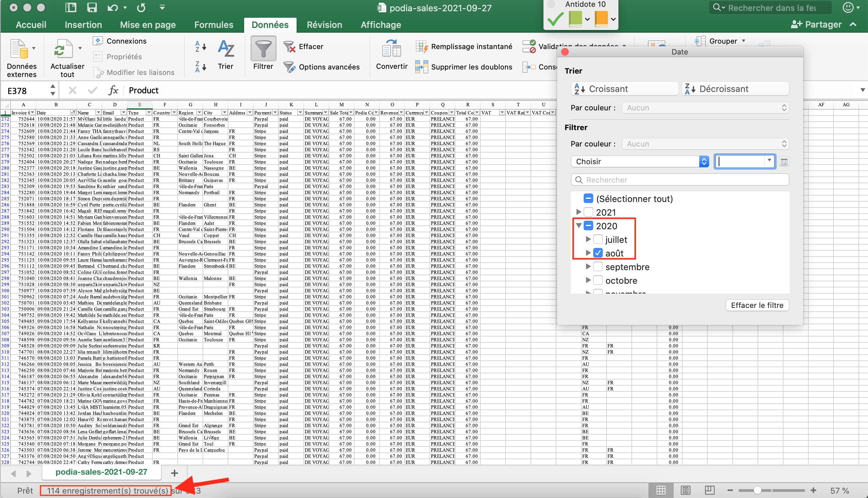Click the save disk icon in title bar

pos(92,7)
